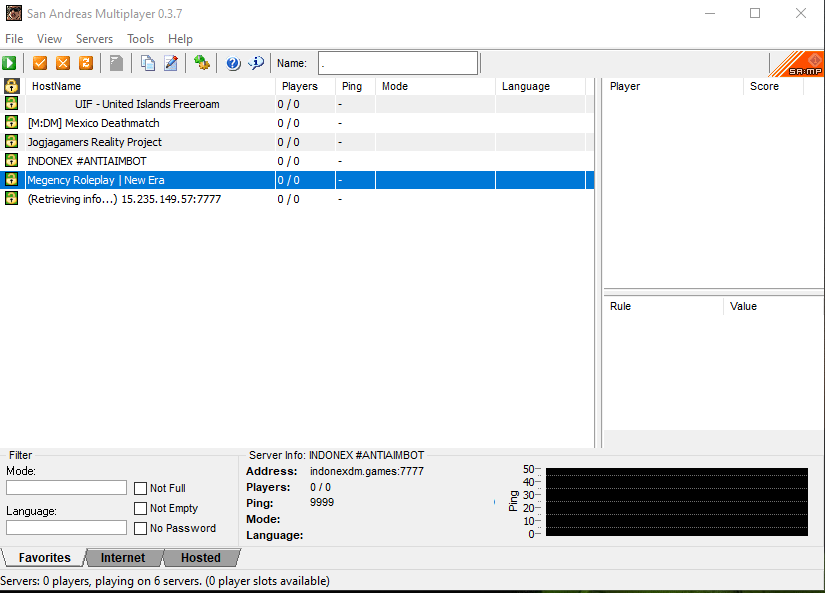The width and height of the screenshot is (825, 593).
Task: Click the padlock column header icon
Action: click(x=12, y=86)
